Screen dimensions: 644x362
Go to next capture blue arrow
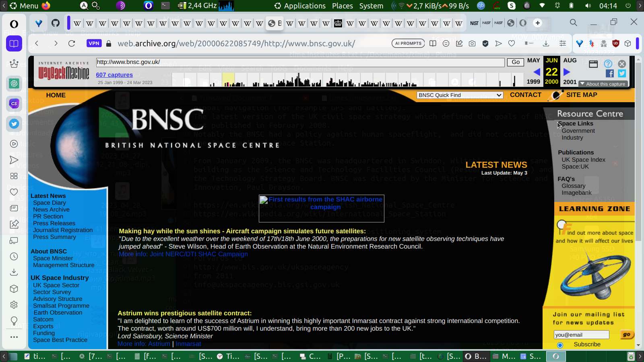click(567, 72)
